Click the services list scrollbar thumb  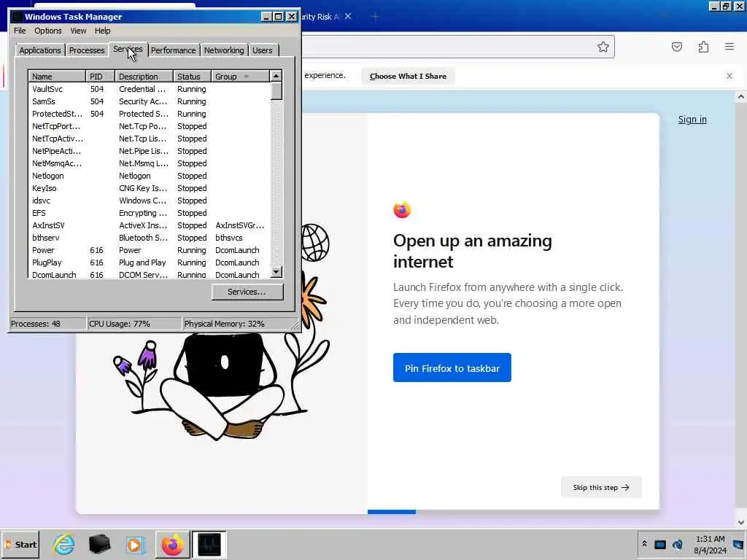pyautogui.click(x=276, y=91)
